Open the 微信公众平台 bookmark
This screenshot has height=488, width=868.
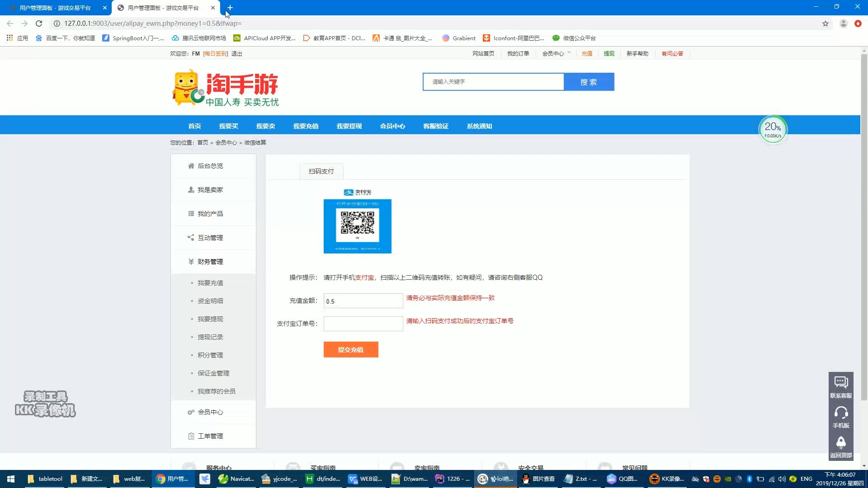tap(574, 38)
